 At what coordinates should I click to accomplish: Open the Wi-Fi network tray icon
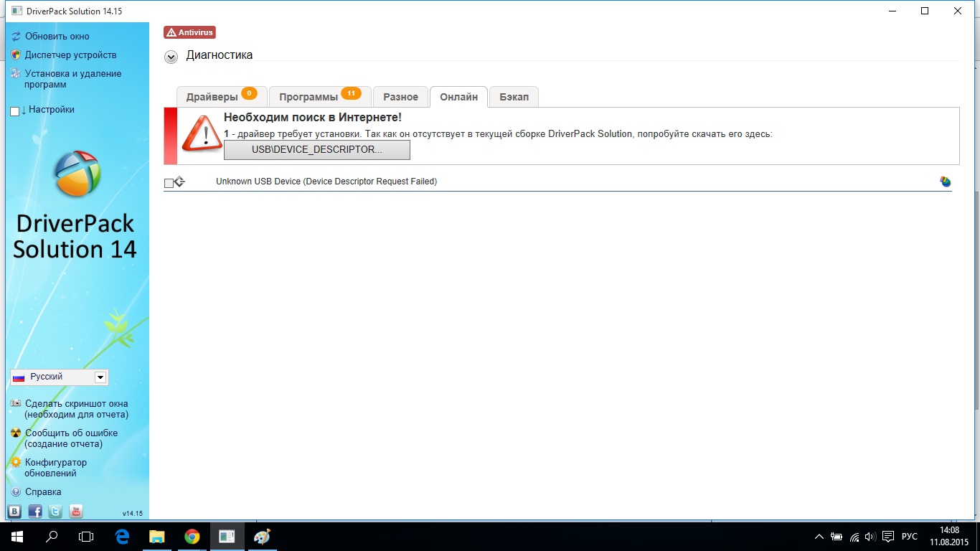click(854, 537)
